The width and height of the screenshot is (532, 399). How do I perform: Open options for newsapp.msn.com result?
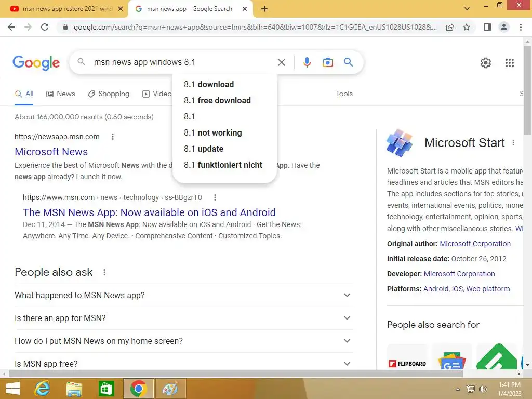113,137
